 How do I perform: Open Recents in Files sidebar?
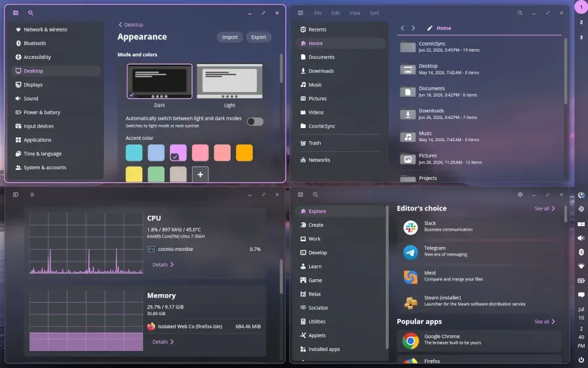[x=340, y=29]
